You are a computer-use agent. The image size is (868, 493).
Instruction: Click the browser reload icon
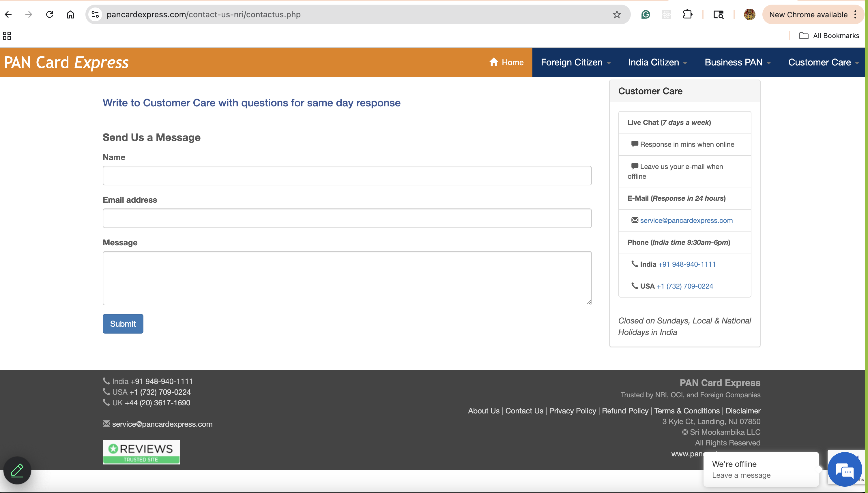click(49, 15)
